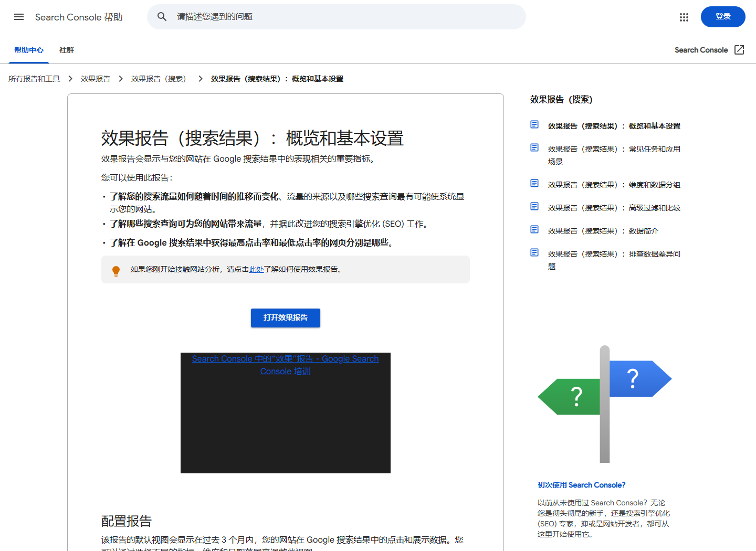This screenshot has height=551, width=756.
Task: Click document icon for 高级过滤和比较 article
Action: click(x=534, y=206)
